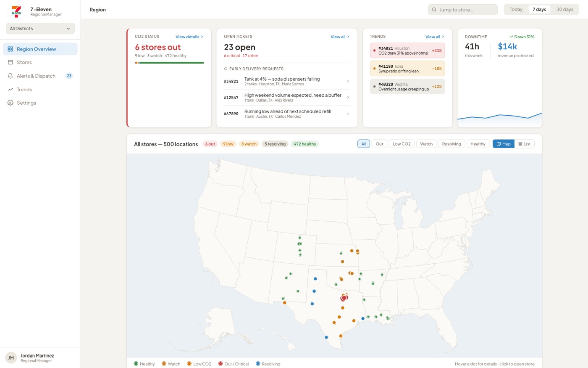588x368 pixels.
Task: Click the 472 healthy status chip
Action: (x=305, y=144)
